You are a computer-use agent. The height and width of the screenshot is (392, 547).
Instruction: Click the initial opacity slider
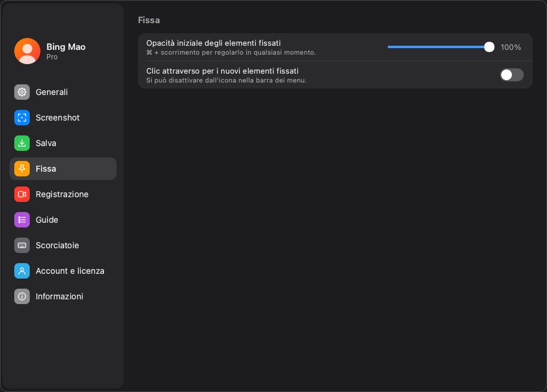click(x=441, y=47)
